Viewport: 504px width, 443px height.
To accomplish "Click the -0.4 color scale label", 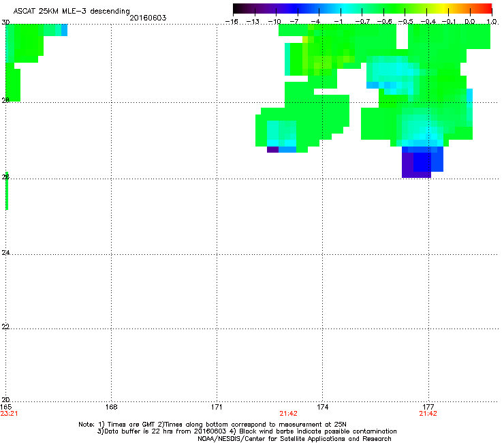I will click(428, 22).
